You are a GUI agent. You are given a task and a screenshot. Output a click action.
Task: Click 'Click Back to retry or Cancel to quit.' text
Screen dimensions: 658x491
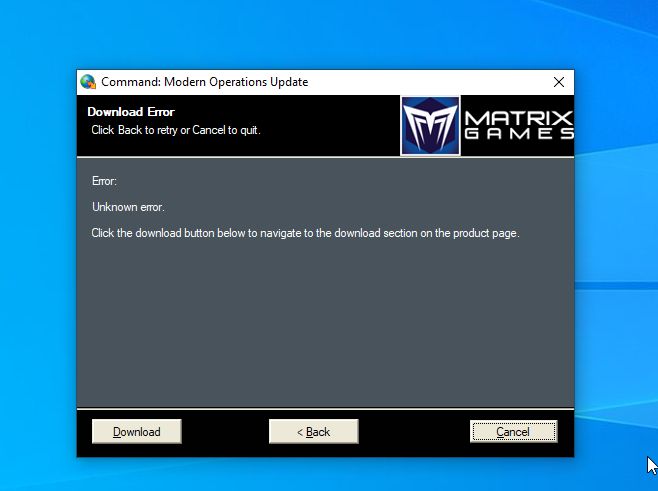176,130
